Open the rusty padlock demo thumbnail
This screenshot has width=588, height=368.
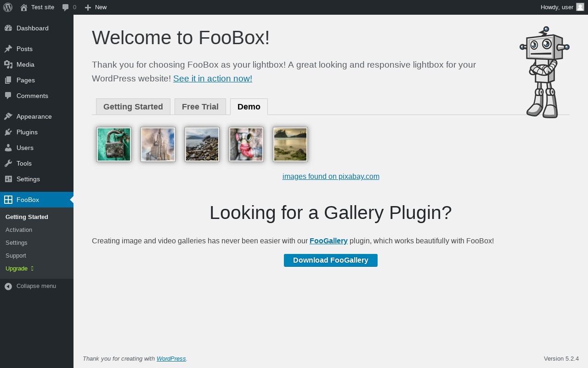[114, 144]
